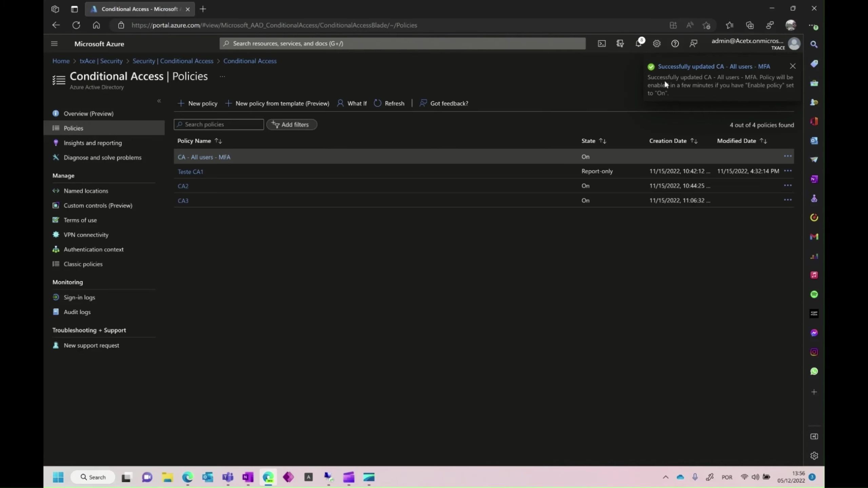868x488 pixels.
Task: Click into the Search policies field
Action: click(219, 124)
